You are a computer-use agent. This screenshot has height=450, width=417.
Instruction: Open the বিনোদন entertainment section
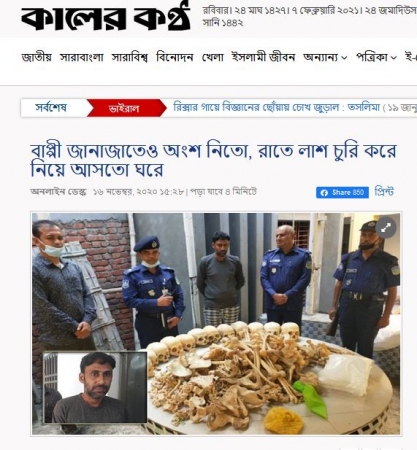[x=175, y=57]
